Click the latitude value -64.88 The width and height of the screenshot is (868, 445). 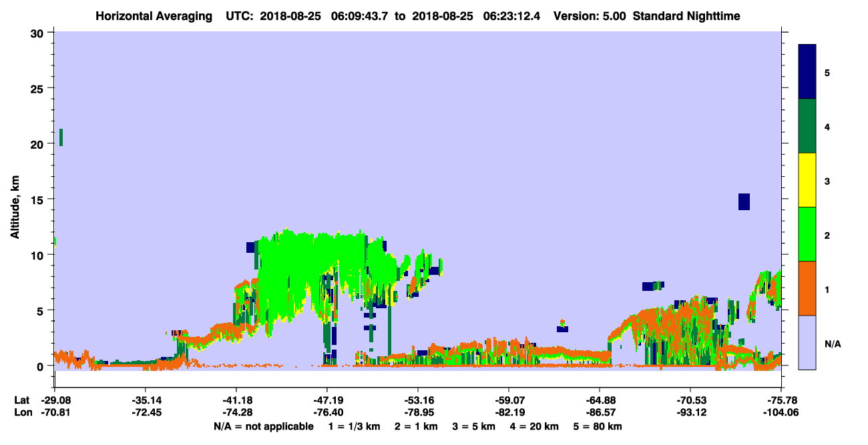(x=600, y=400)
